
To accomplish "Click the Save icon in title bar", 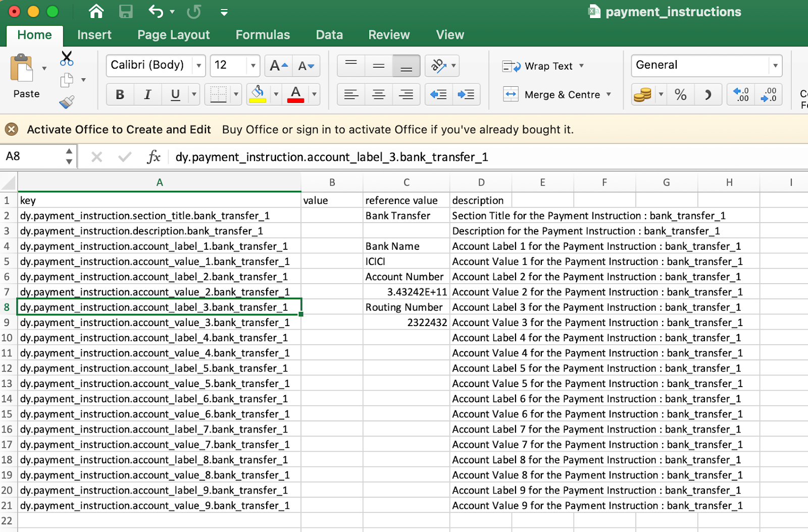I will pos(126,12).
